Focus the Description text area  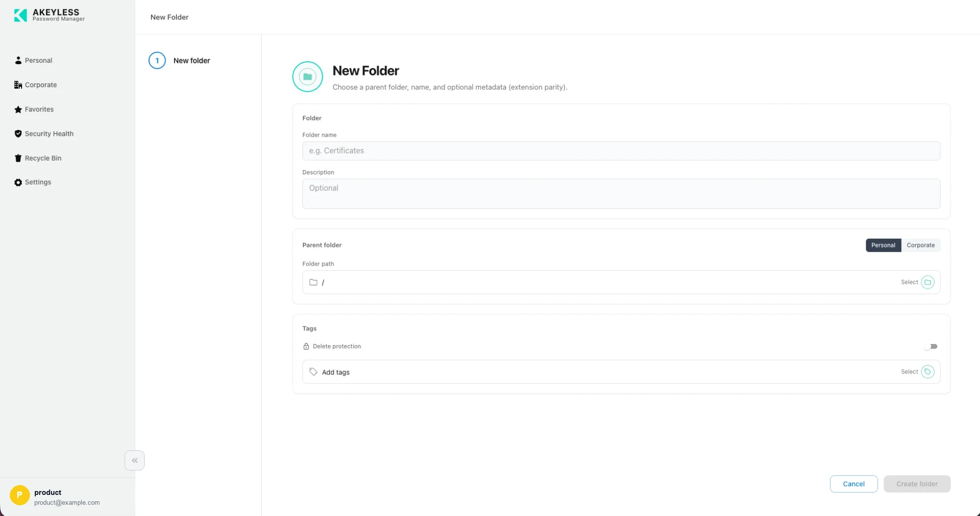point(621,194)
